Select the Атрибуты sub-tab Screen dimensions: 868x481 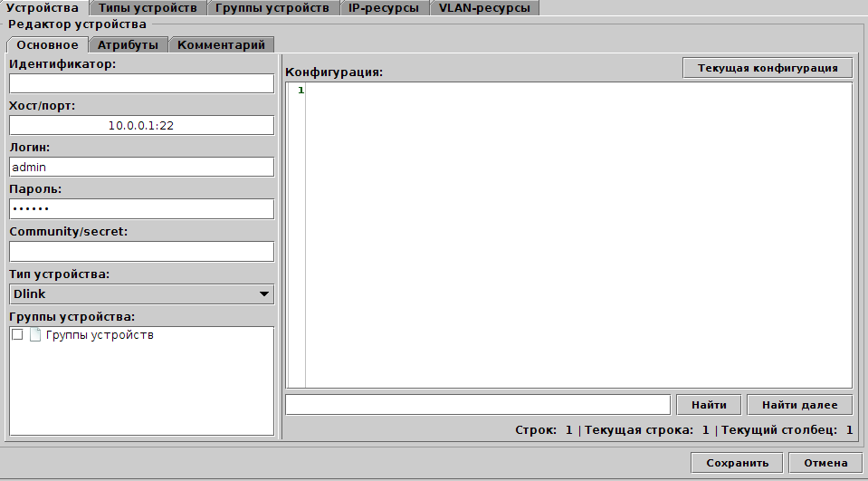click(x=128, y=44)
